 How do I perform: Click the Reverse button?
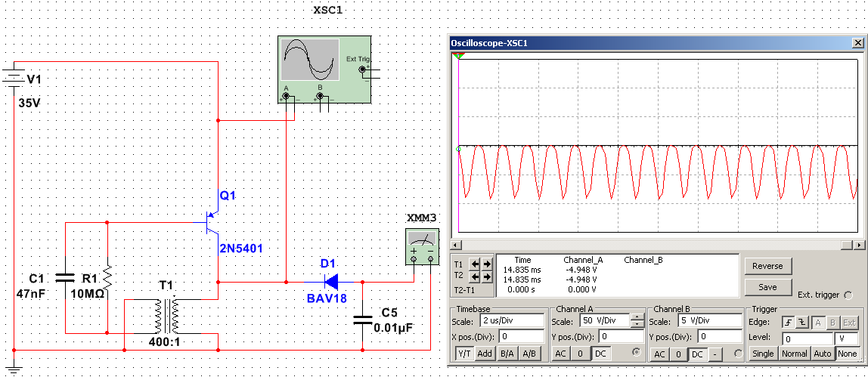point(767,266)
